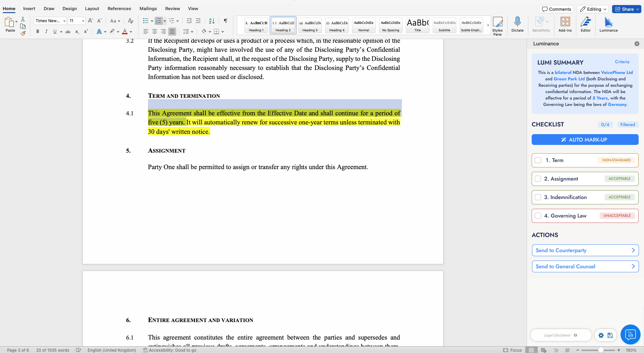Image resolution: width=644 pixels, height=353 pixels.
Task: Apply superscript formatting
Action: (x=86, y=32)
